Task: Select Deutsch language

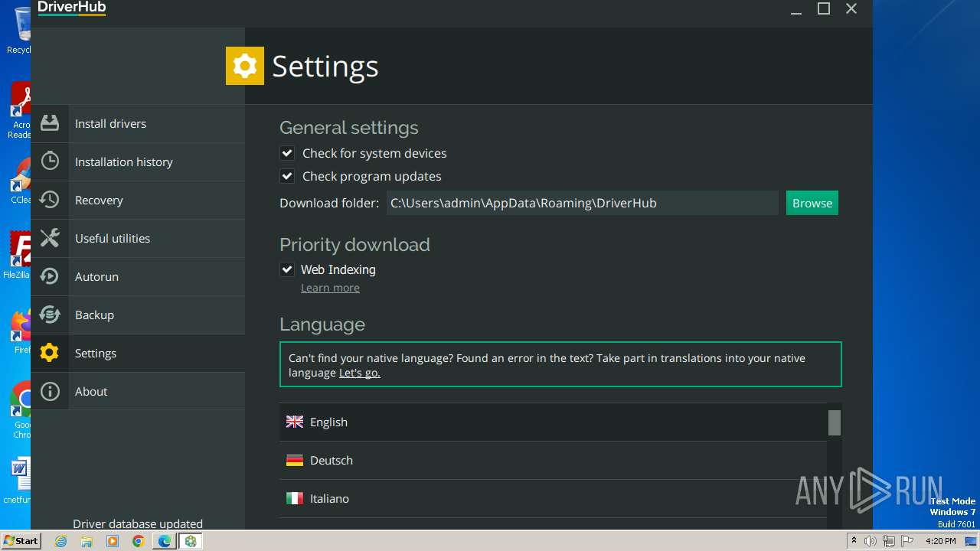Action: 553,460
